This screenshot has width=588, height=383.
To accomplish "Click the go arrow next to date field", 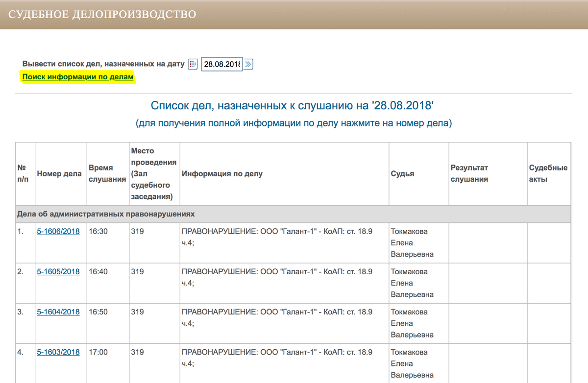I will tap(248, 64).
